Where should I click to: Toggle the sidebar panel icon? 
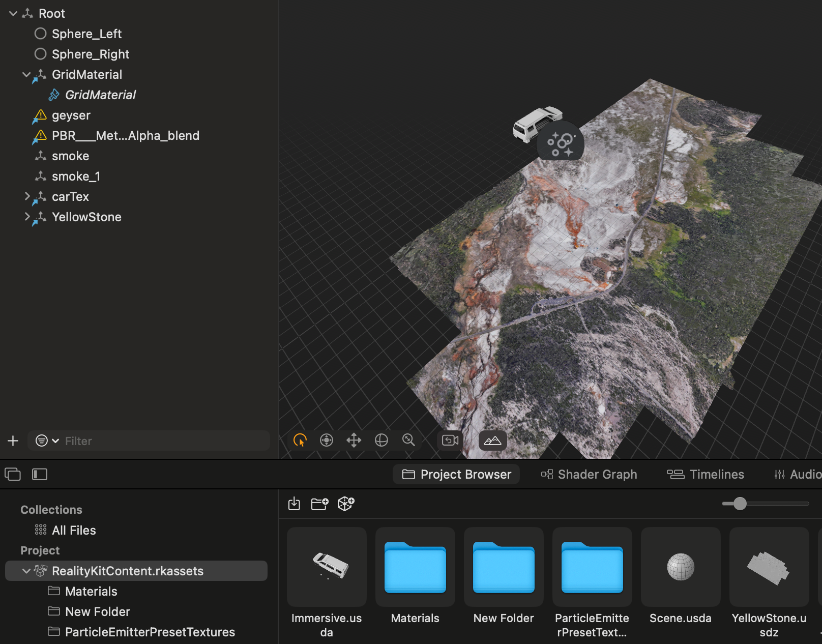coord(40,474)
